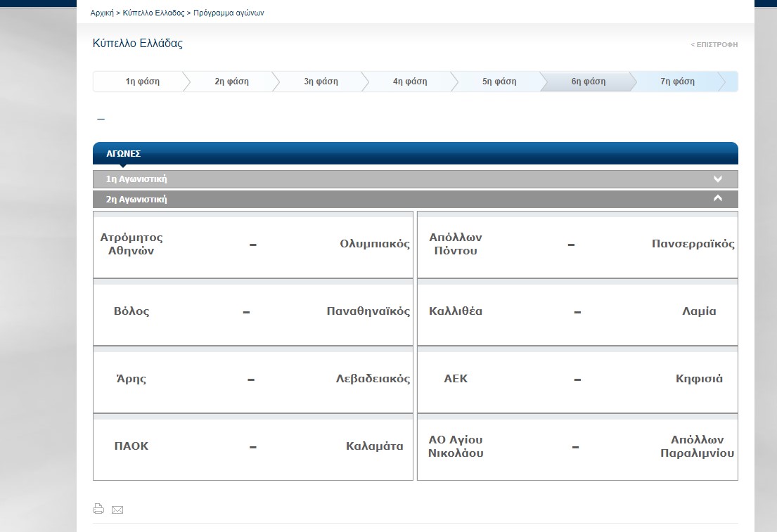Click the ΕΠΙΣΤΡΟΦΗ back link

[x=714, y=44]
